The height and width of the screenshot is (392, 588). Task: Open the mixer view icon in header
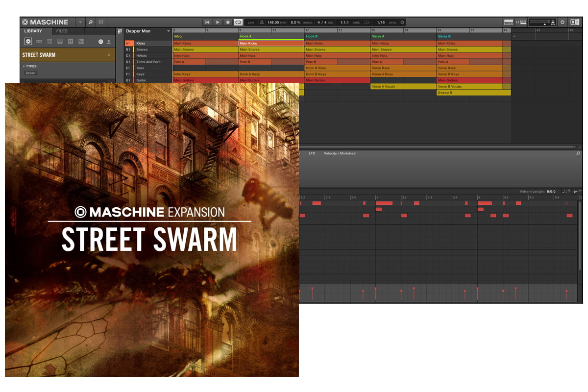tap(101, 23)
